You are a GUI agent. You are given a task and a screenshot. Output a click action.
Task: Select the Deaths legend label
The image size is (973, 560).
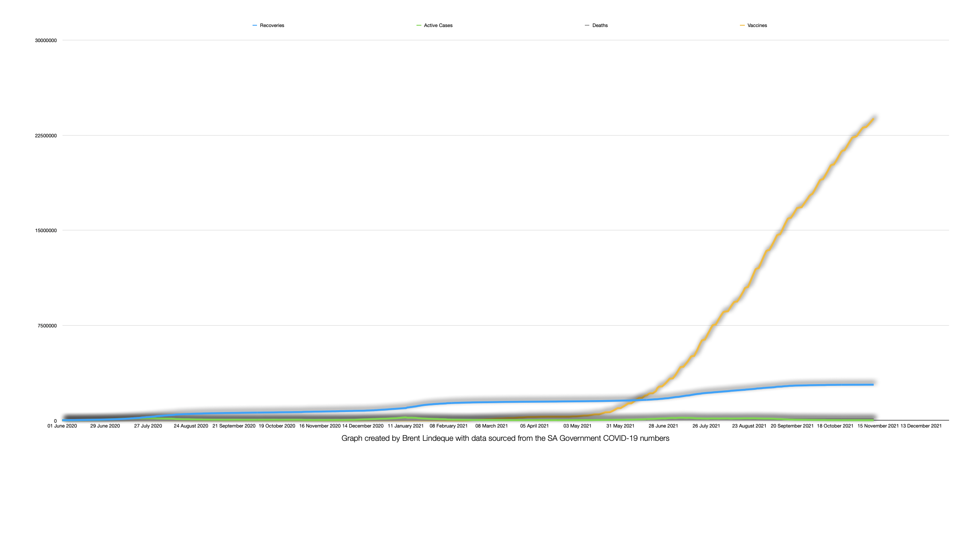(600, 26)
